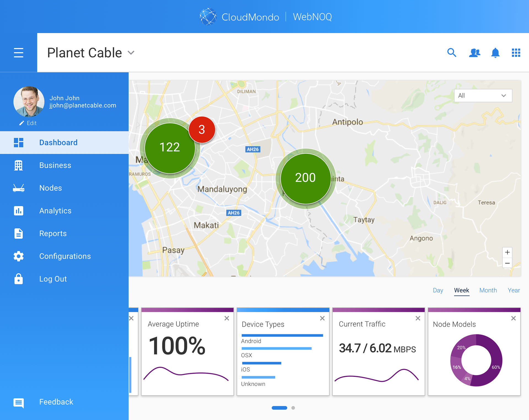Click the Nodes router icon
This screenshot has width=529, height=420.
[x=18, y=188]
